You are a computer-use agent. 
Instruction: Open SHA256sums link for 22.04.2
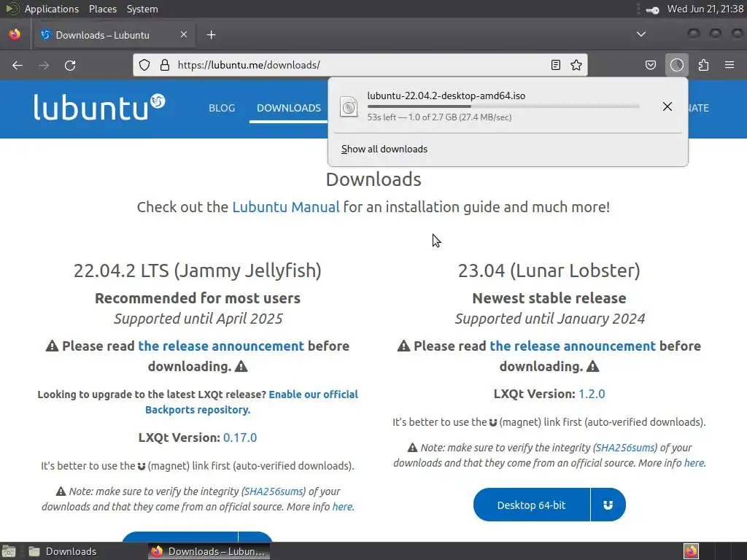click(274, 491)
